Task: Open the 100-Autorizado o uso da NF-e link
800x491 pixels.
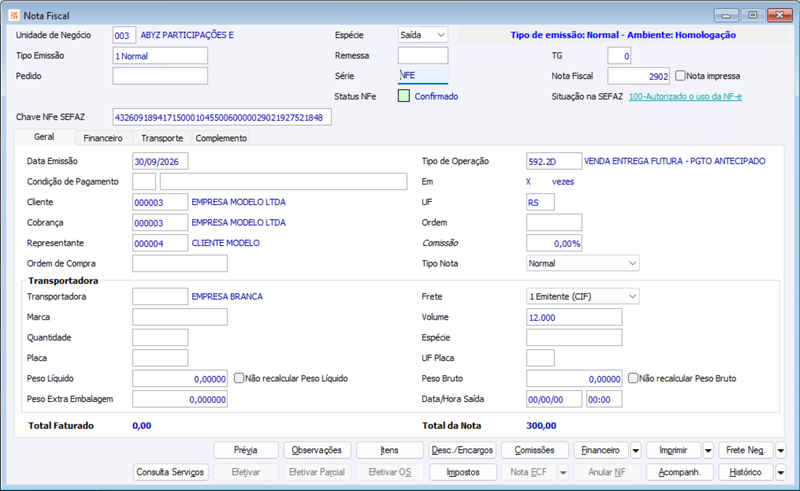Action: [x=685, y=96]
